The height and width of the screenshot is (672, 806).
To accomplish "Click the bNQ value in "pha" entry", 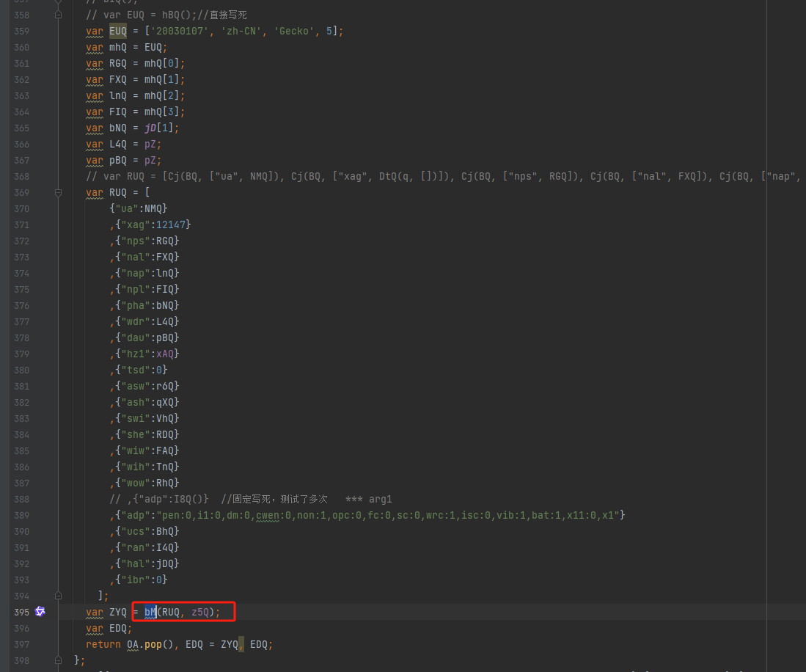I will (x=165, y=305).
